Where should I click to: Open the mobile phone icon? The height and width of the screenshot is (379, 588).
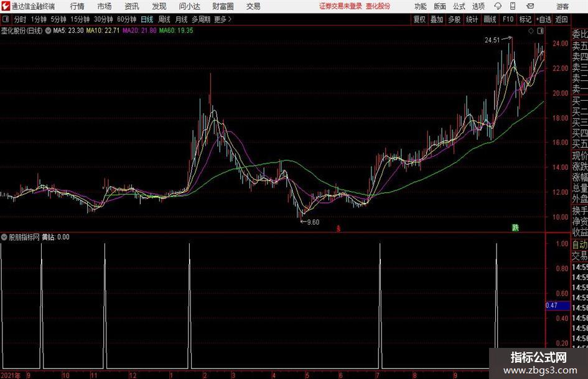click(513, 6)
